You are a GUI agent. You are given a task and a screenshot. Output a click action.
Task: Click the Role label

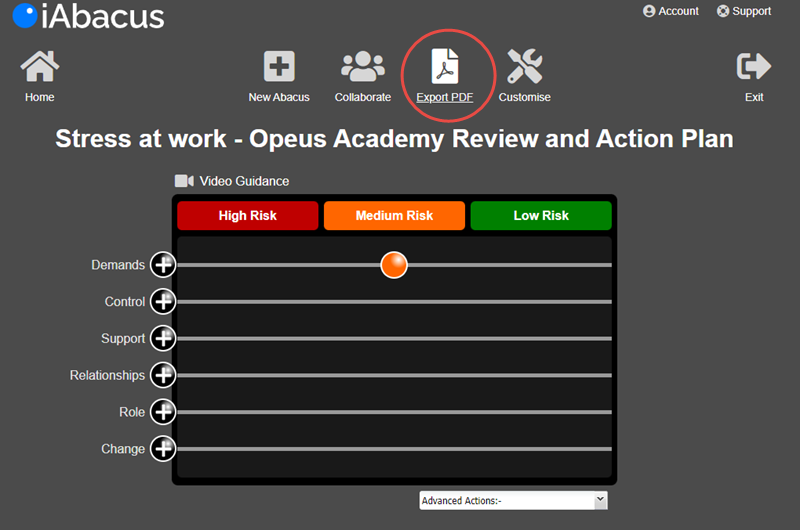point(132,412)
